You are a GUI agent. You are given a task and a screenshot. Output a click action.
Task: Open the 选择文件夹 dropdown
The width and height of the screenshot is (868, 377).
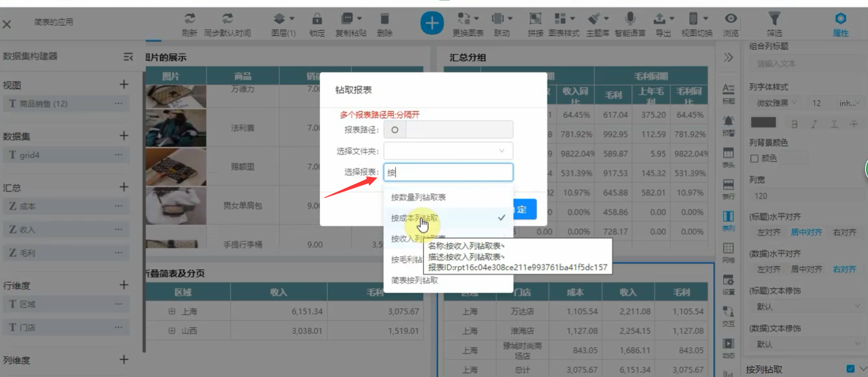point(449,150)
